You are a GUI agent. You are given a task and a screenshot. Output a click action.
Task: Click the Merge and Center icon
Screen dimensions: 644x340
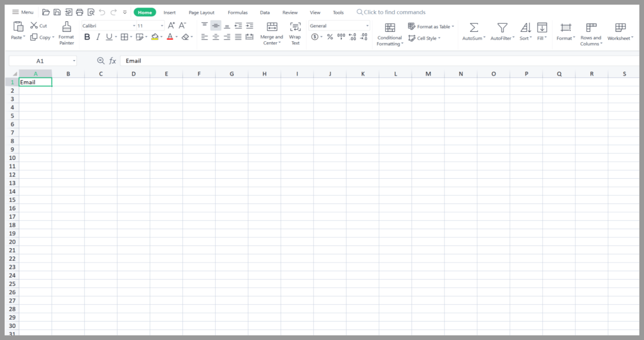(272, 27)
